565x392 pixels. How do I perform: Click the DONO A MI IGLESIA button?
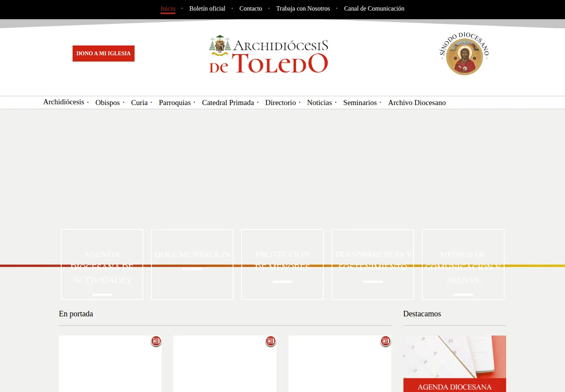pos(104,53)
